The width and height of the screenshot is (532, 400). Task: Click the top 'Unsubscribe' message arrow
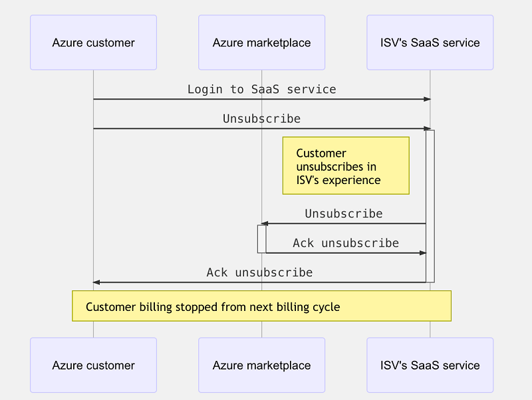(259, 128)
